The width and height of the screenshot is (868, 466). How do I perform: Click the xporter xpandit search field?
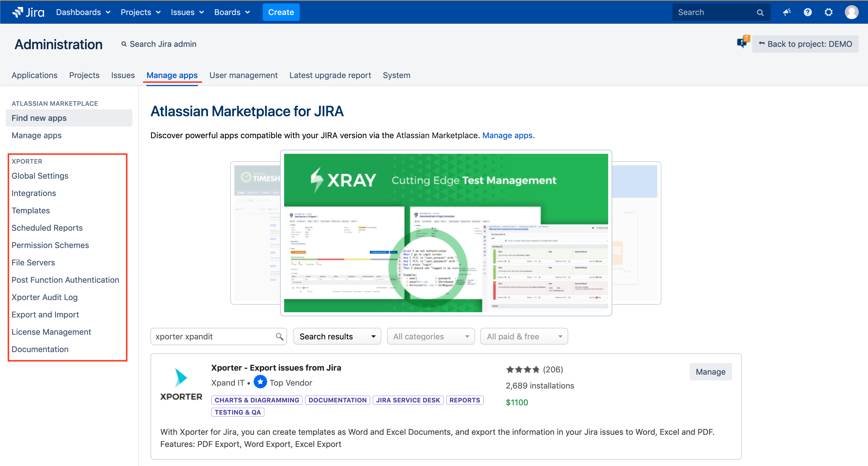tap(214, 336)
